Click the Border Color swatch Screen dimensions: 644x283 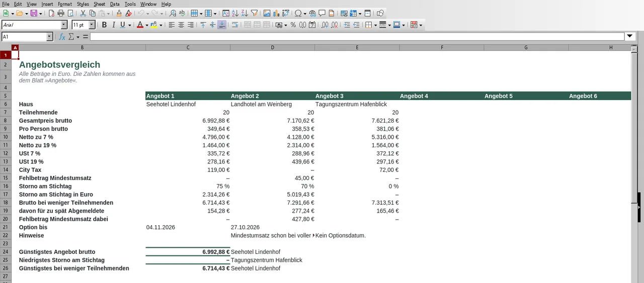coord(396,25)
